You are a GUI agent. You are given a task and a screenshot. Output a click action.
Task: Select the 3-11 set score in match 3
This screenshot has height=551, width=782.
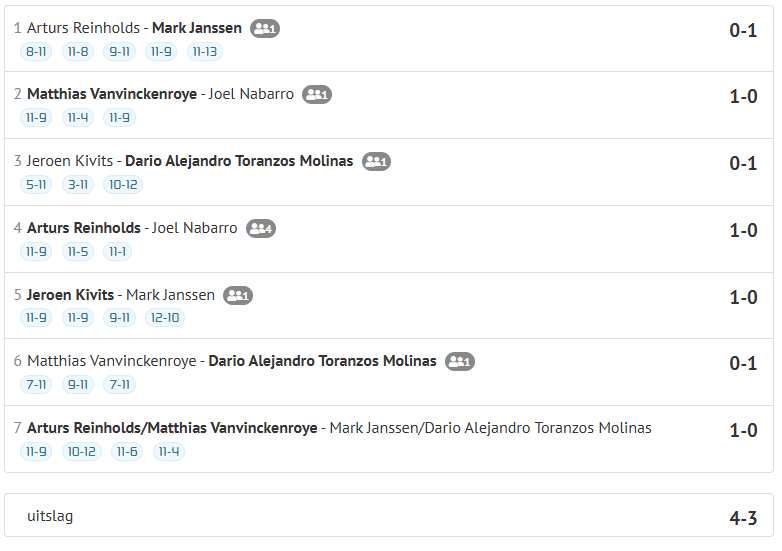tap(78, 185)
